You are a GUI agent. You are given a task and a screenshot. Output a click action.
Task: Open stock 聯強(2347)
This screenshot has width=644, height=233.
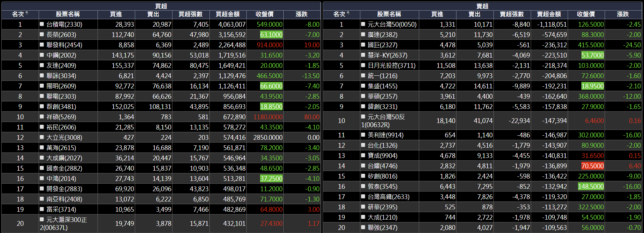pos(383,228)
